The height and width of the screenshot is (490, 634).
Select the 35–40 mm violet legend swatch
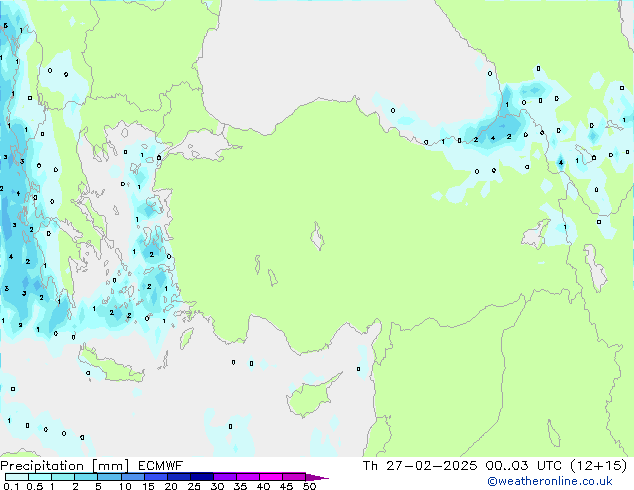(x=248, y=477)
